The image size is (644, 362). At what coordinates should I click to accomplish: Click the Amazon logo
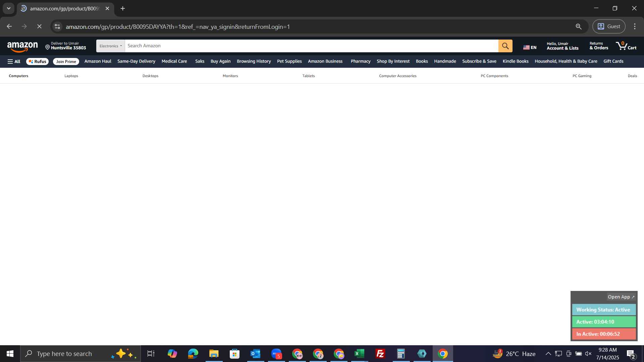(22, 47)
